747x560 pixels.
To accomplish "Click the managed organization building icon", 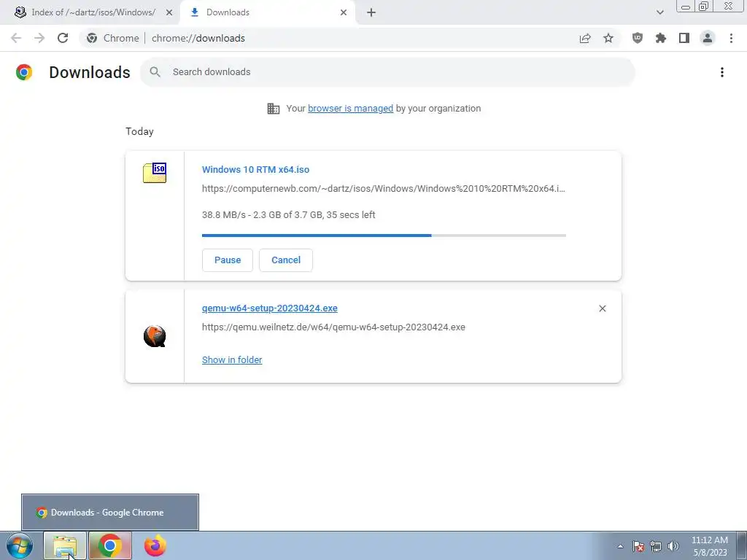I will pos(274,109).
